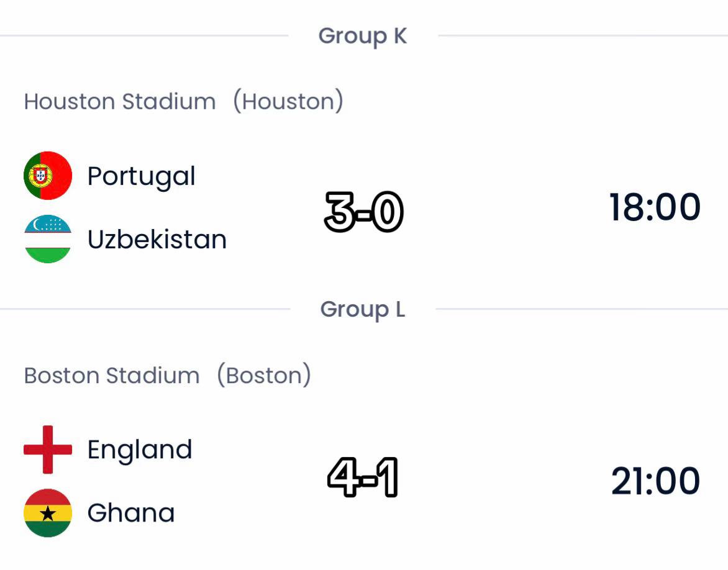Click the digit 4 in England's score

343,477
